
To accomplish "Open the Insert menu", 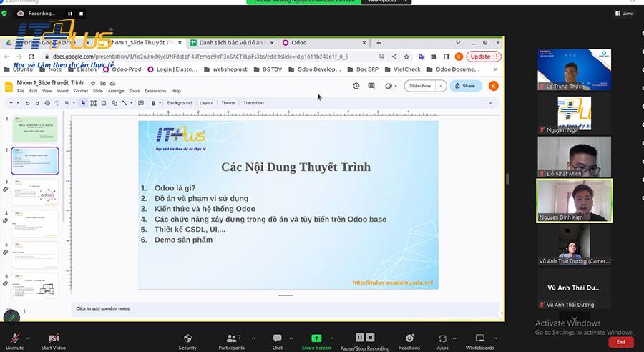I will tap(62, 91).
